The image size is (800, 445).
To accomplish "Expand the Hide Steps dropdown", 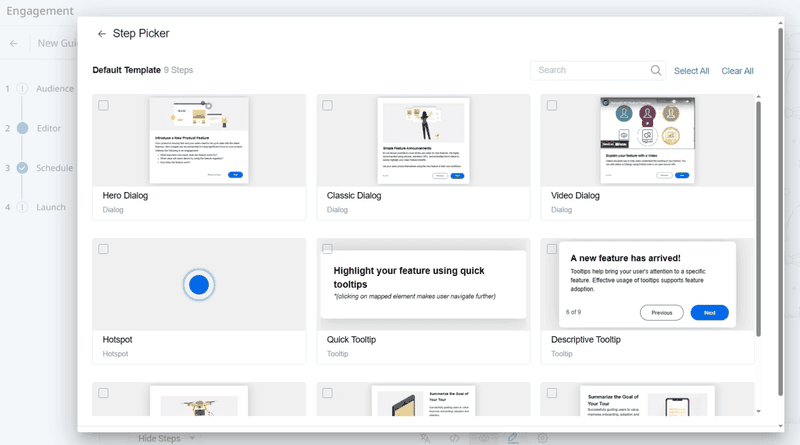I will click(166, 438).
